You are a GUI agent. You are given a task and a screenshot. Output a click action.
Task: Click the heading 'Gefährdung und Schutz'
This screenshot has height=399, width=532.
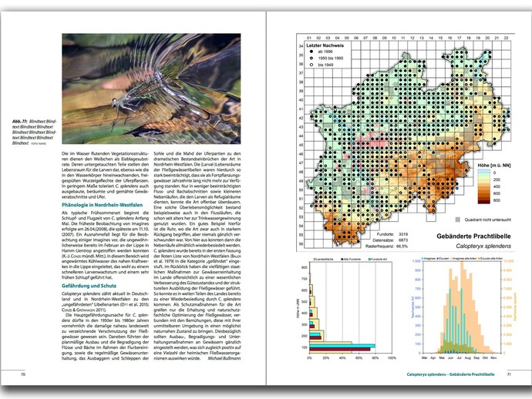(89, 286)
